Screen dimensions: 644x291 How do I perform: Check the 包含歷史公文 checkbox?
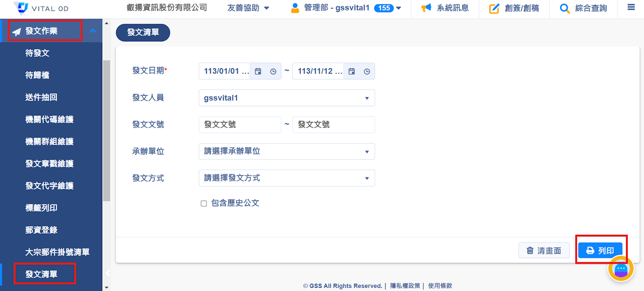tap(204, 203)
